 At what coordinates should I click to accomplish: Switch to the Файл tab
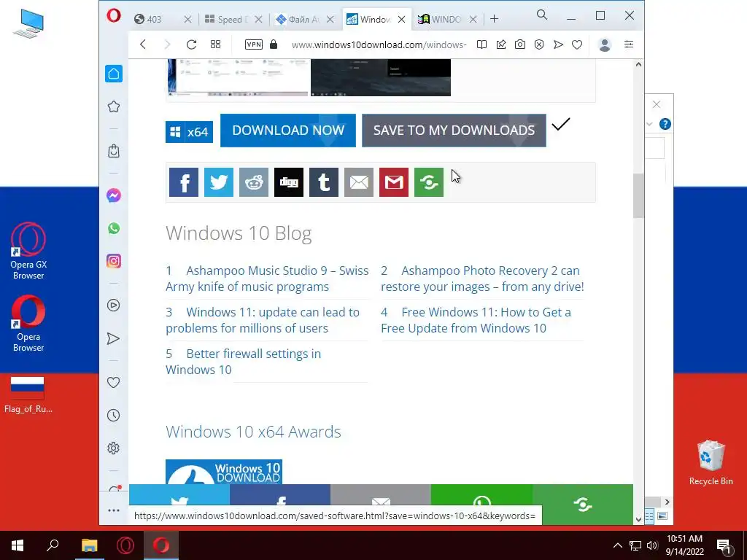coord(298,19)
